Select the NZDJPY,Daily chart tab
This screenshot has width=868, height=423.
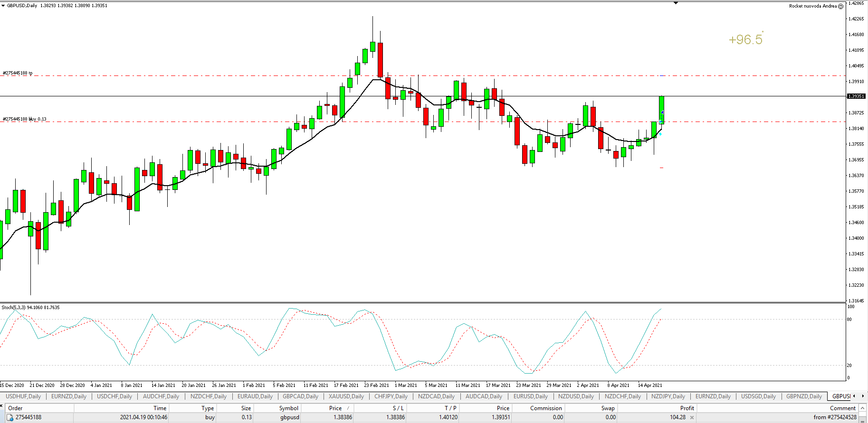click(668, 396)
